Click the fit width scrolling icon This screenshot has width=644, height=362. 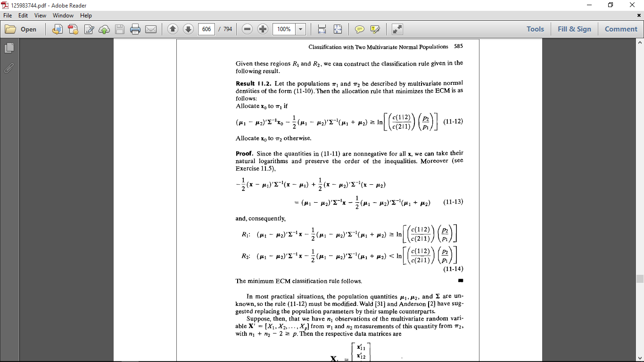pos(322,29)
